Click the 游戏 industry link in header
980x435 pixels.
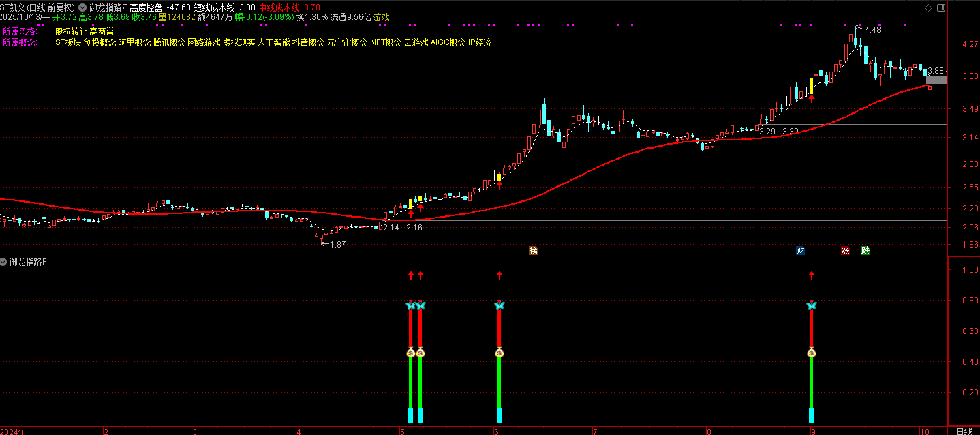[381, 17]
